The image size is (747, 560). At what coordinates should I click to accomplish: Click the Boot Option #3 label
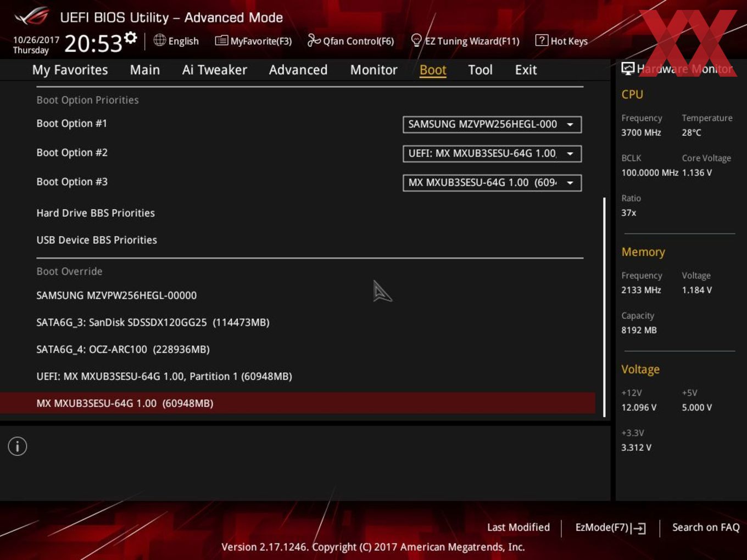tap(72, 182)
